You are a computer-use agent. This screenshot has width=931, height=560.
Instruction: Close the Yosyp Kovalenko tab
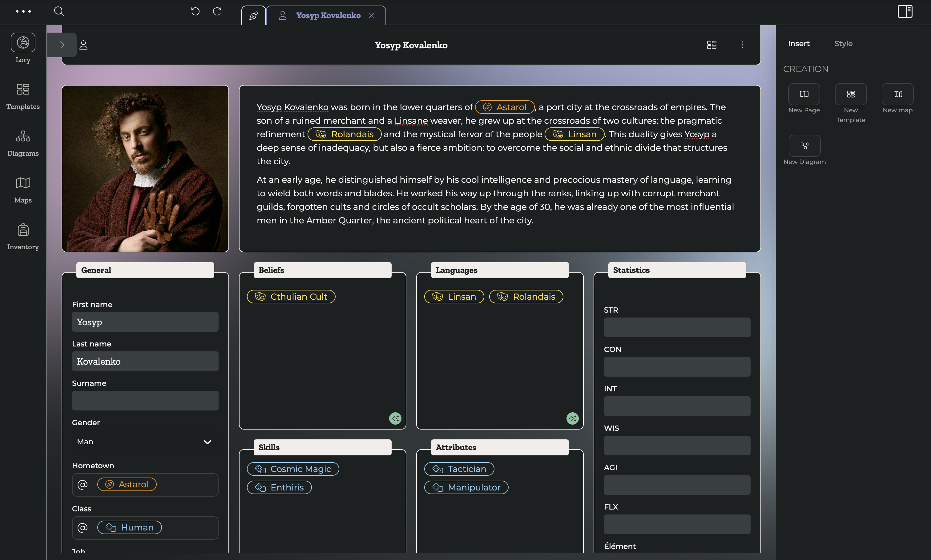pos(372,15)
